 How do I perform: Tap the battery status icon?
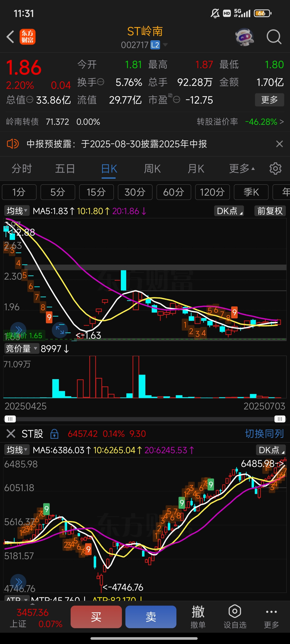[x=263, y=13]
